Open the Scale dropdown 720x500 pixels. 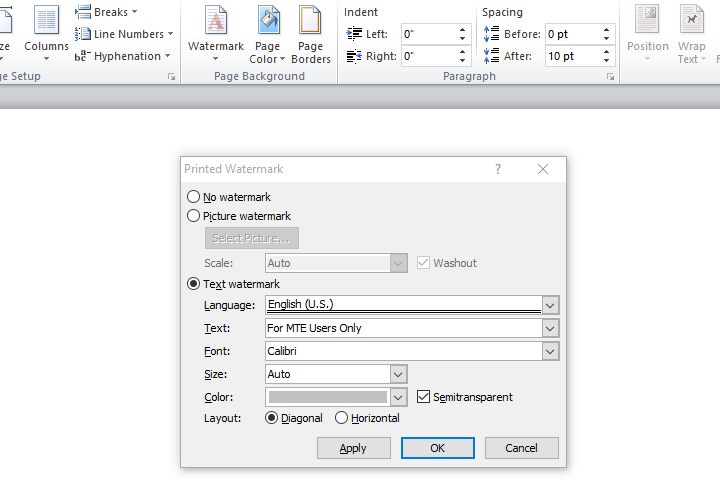398,263
